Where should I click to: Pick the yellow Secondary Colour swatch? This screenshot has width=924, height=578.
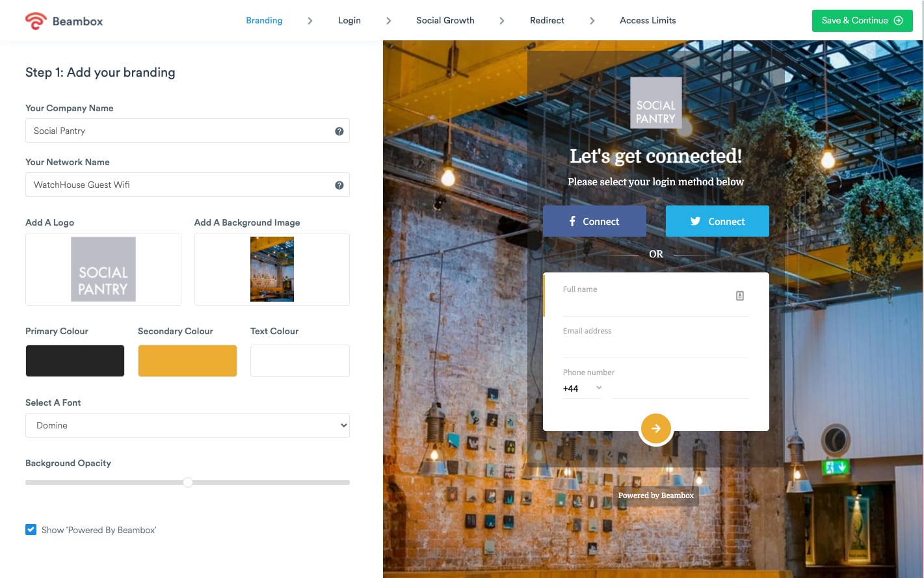[x=187, y=361]
